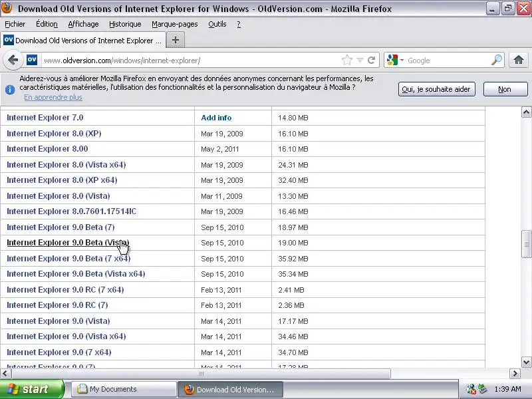Click the 2.41 MB size cell

pyautogui.click(x=291, y=290)
